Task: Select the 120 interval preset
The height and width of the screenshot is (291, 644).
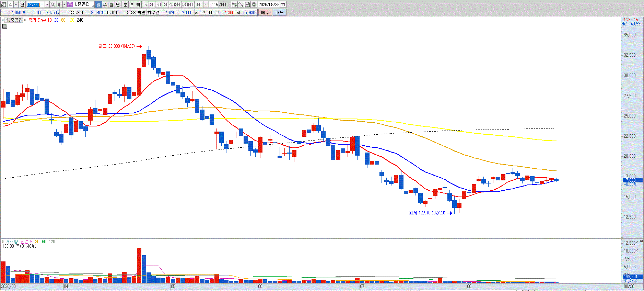Action: coord(165,4)
